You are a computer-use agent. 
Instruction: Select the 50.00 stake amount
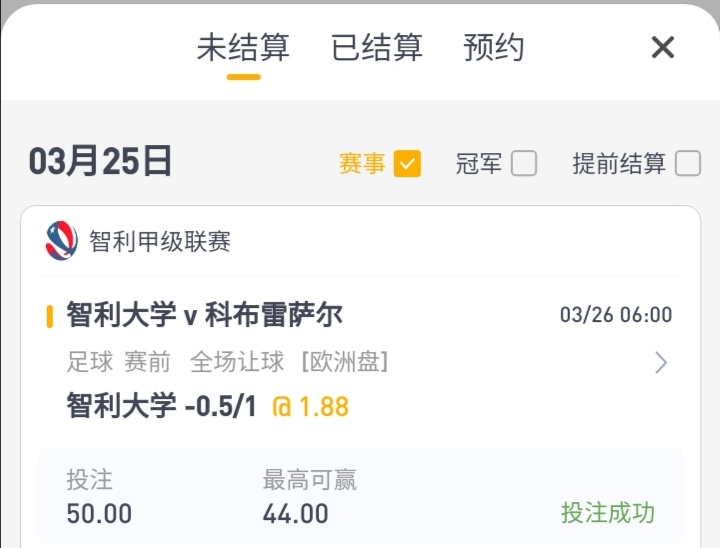click(99, 514)
